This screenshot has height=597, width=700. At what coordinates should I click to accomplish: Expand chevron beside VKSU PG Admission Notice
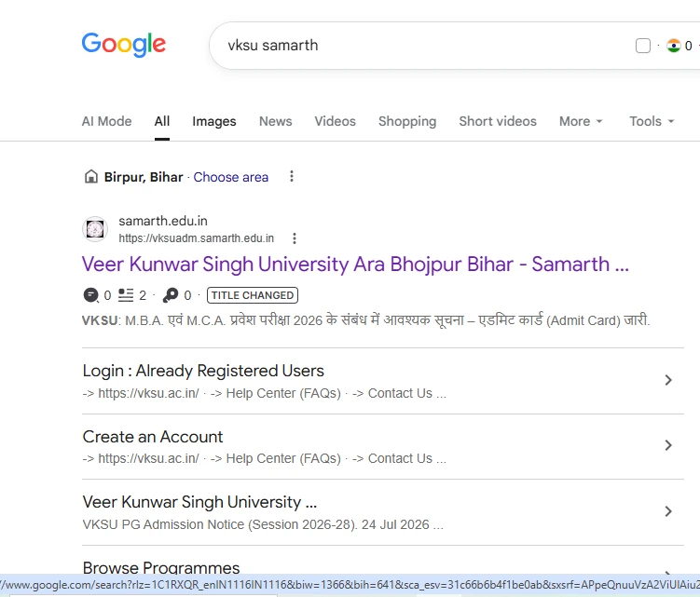[668, 511]
